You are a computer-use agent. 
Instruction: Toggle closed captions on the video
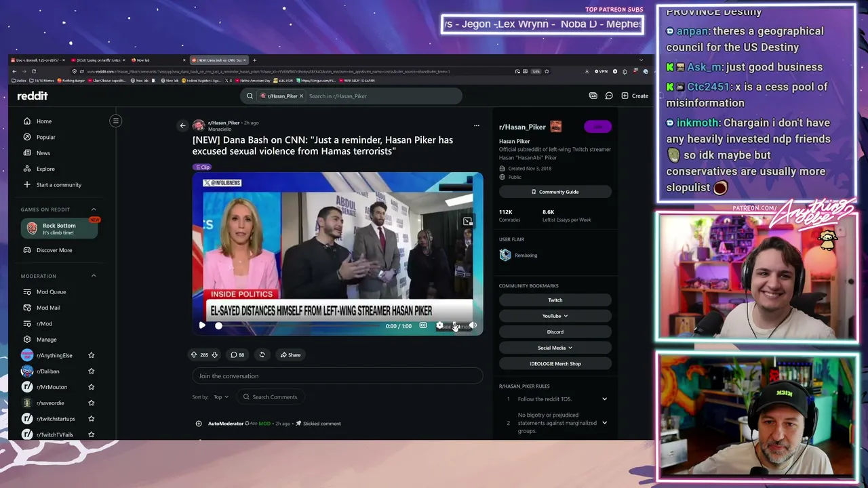423,326
